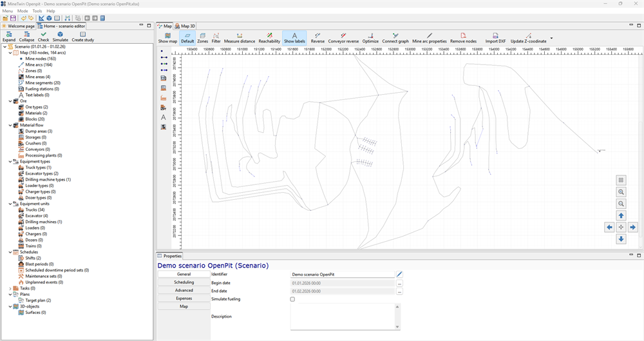
Task: Click the Reachability tool
Action: pos(269,38)
